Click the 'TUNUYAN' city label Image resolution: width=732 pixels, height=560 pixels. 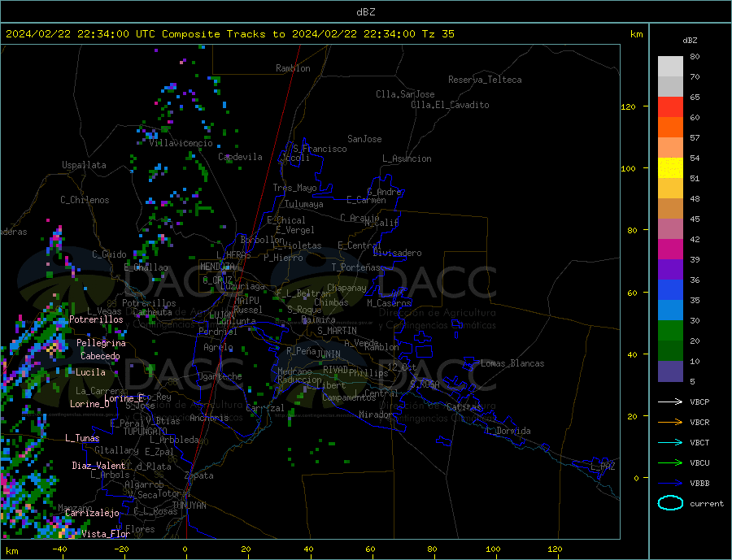point(189,506)
